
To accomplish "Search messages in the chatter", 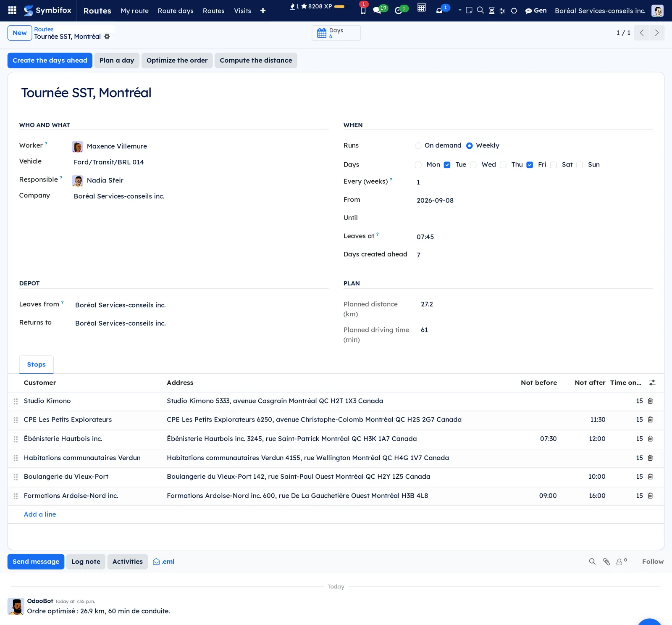I will 592,562.
